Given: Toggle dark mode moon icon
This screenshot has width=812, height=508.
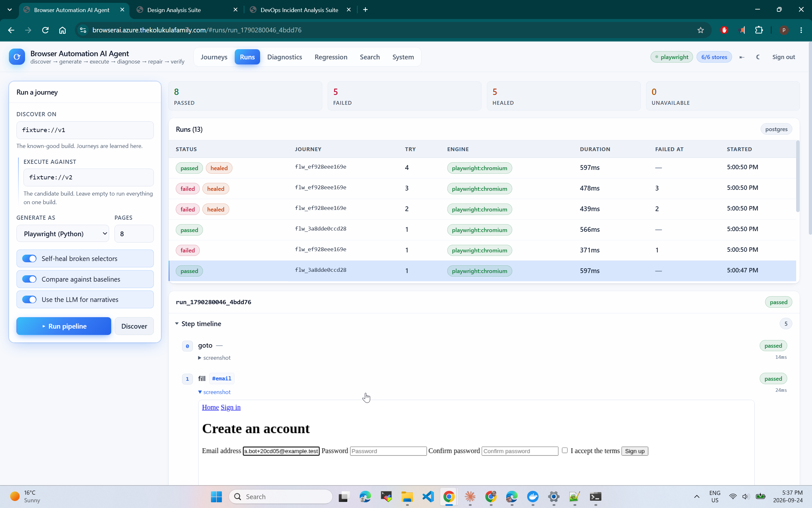Looking at the screenshot, I should (x=758, y=57).
